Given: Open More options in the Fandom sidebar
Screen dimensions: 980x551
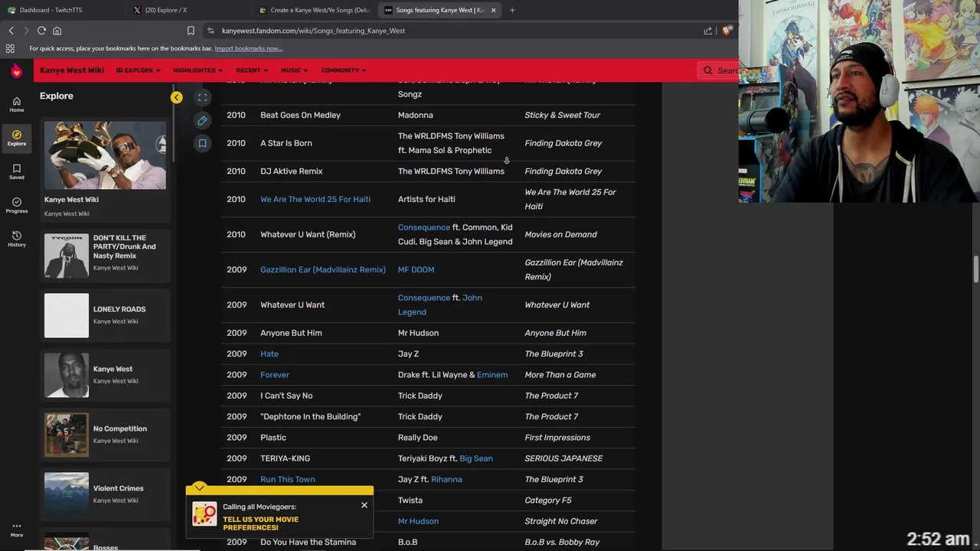Looking at the screenshot, I should click(x=16, y=530).
